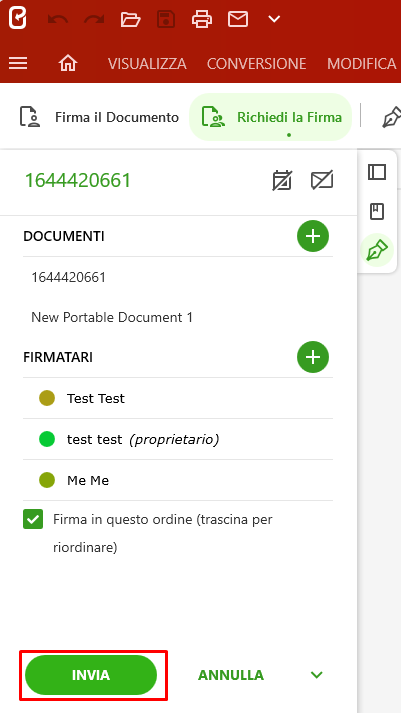401x713 pixels.
Task: Switch to the CONVERSIONE tab
Action: 256,64
